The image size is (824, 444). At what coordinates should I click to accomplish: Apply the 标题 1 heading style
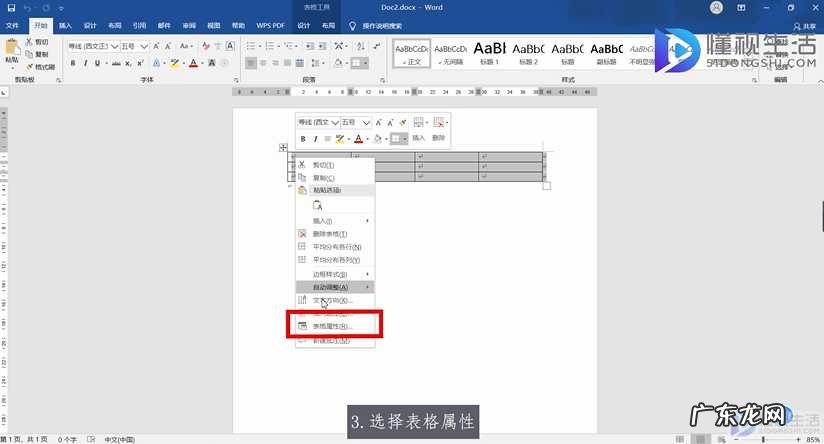tap(489, 53)
